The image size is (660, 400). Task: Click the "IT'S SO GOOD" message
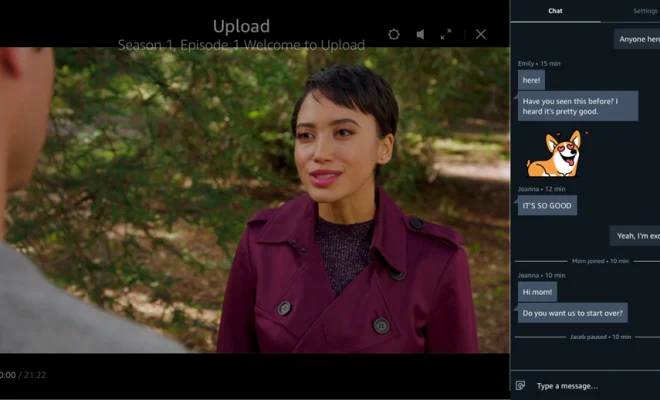(547, 205)
